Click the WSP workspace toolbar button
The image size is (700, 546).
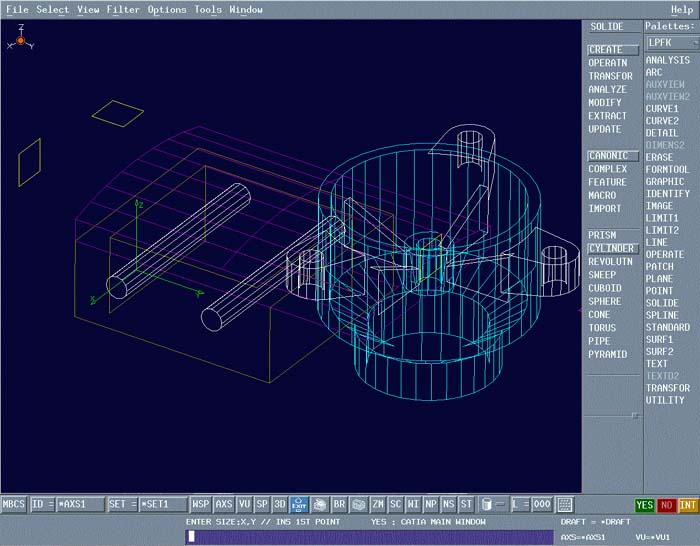201,505
